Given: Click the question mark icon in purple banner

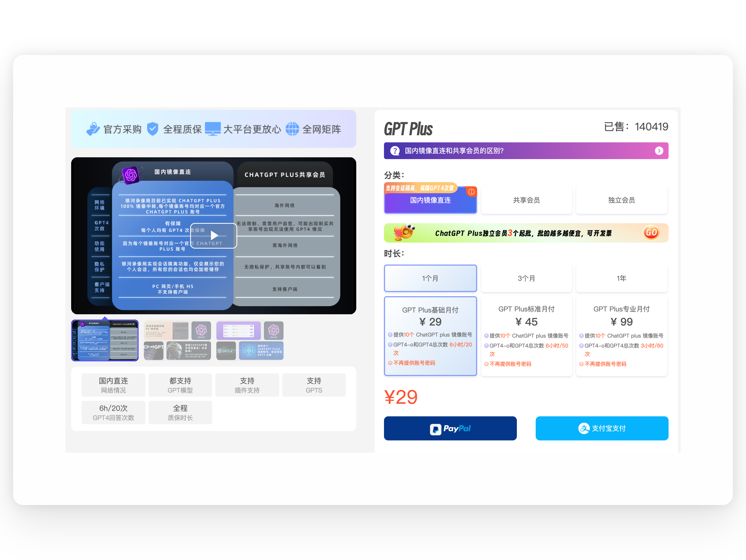Looking at the screenshot, I should pyautogui.click(x=395, y=151).
